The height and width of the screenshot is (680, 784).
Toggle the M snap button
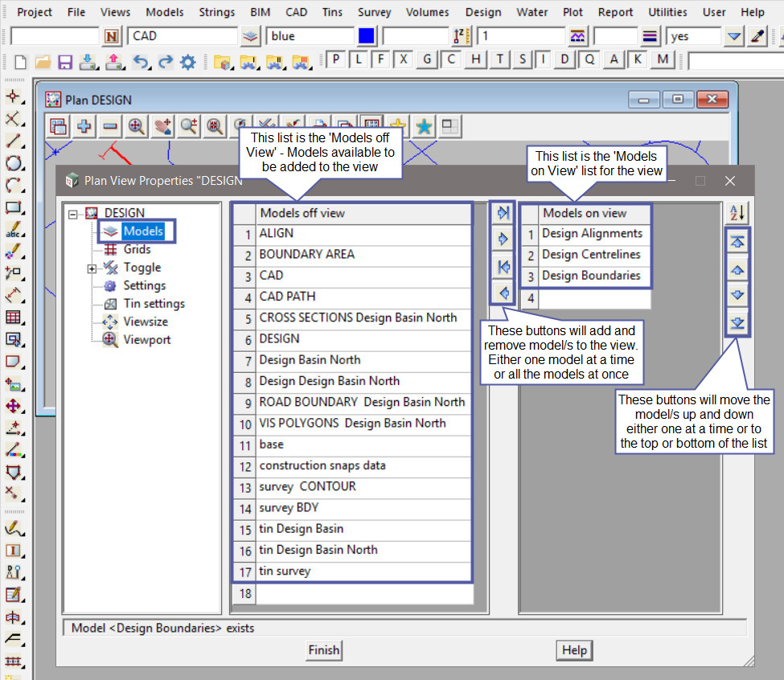click(663, 60)
